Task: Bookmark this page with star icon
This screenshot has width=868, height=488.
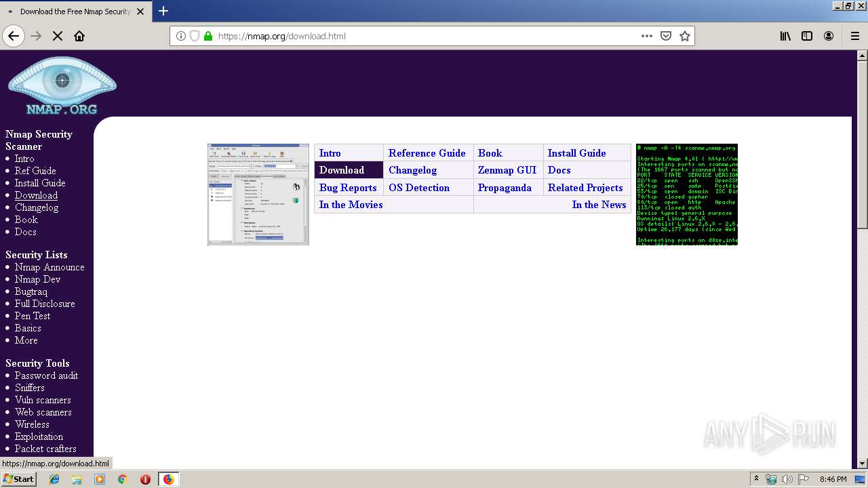Action: click(x=685, y=36)
